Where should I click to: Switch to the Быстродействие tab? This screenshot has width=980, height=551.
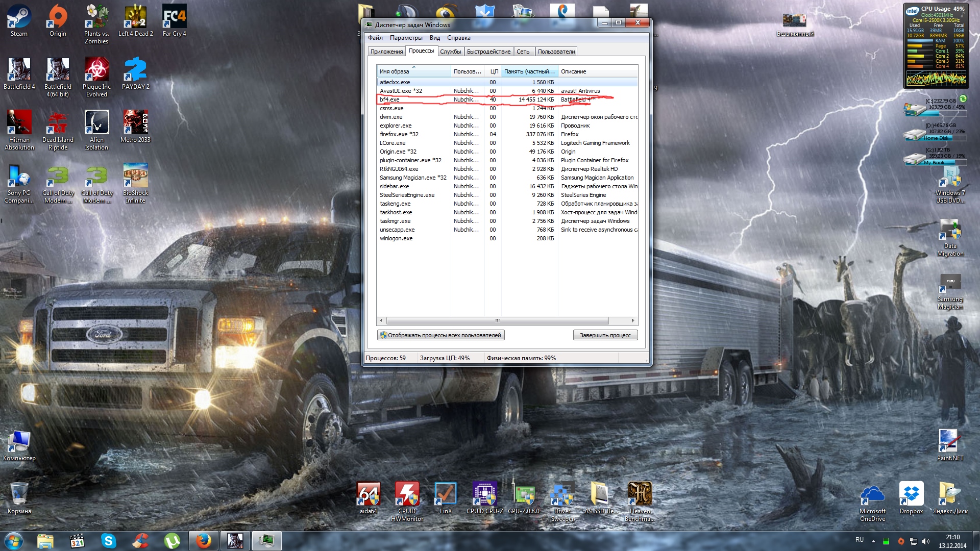point(488,52)
